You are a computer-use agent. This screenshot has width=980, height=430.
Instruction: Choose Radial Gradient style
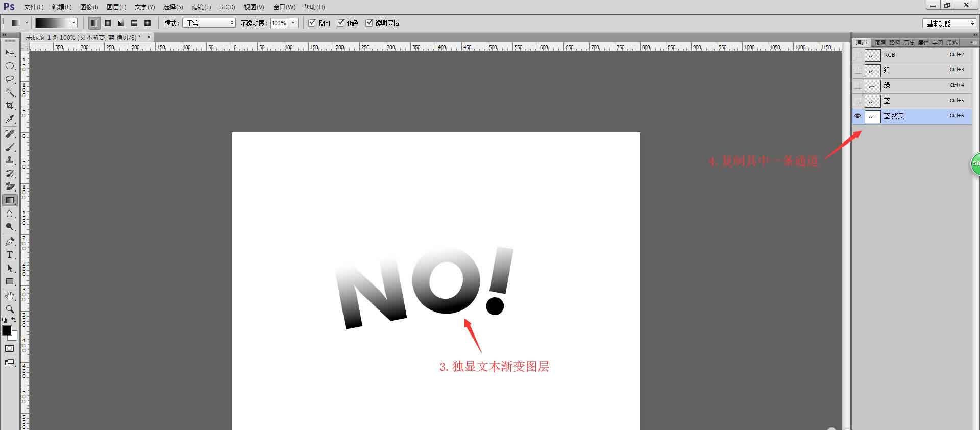point(108,23)
